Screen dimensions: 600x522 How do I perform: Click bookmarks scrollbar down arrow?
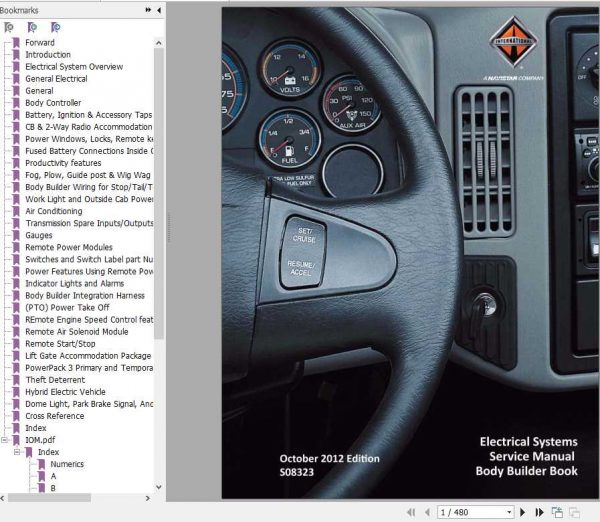coord(159,487)
